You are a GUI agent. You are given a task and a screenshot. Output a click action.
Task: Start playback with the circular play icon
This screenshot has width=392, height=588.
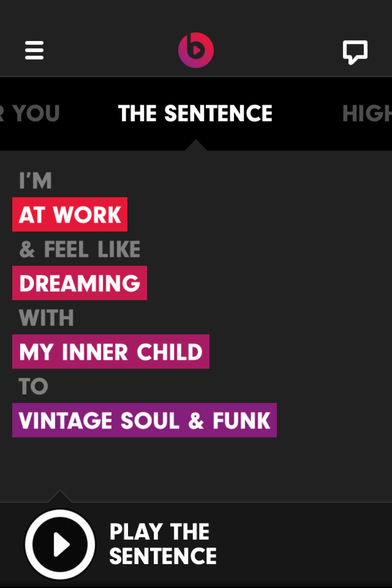point(60,545)
